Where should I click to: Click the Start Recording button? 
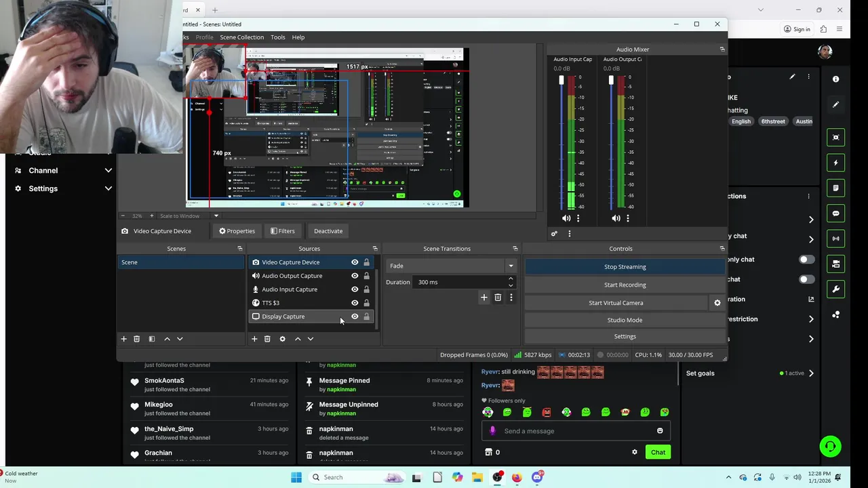pyautogui.click(x=625, y=285)
